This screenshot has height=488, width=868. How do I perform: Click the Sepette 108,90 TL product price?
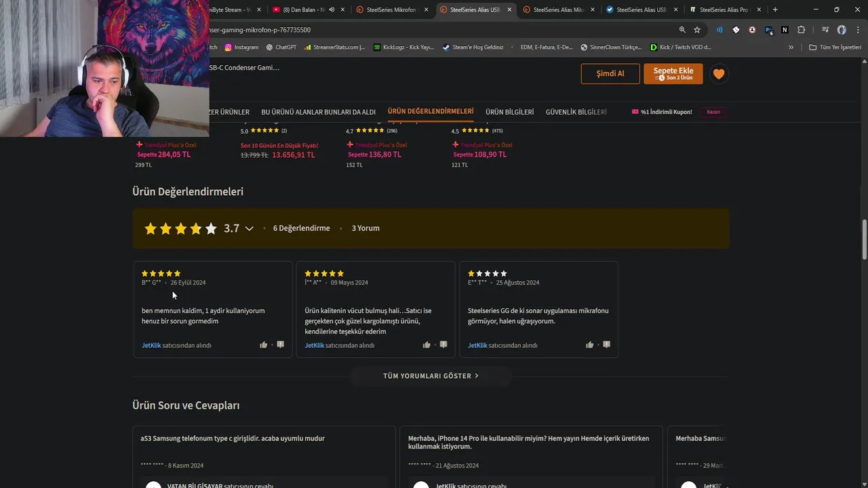click(479, 155)
